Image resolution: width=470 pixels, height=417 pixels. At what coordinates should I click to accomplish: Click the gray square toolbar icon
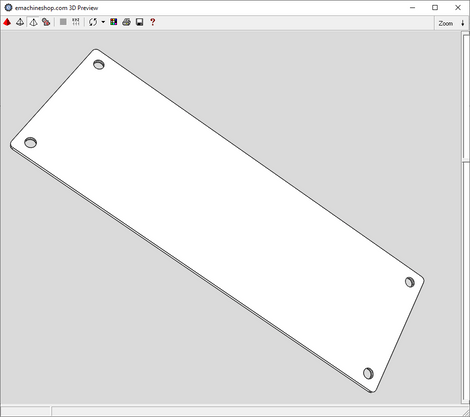63,22
